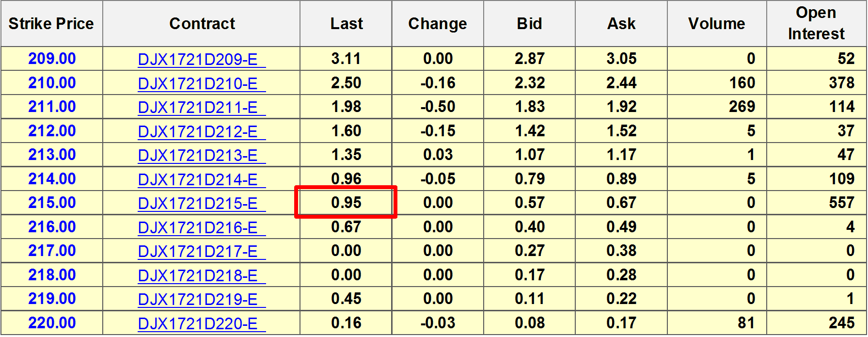This screenshot has width=868, height=337.
Task: Click the DJX1721D220-E contract link
Action: pyautogui.click(x=198, y=323)
